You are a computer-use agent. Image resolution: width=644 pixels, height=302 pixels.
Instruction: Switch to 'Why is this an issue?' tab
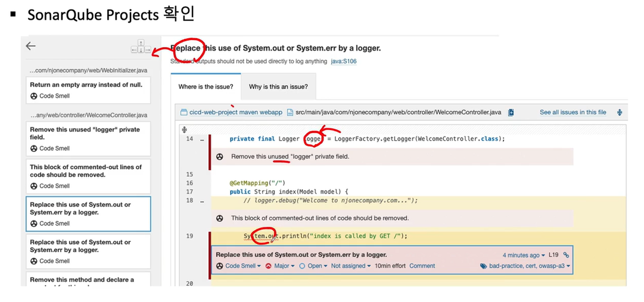coord(278,87)
